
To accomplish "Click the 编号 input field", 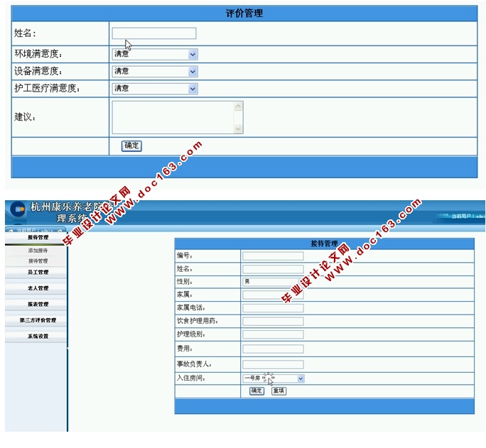I will click(x=273, y=256).
